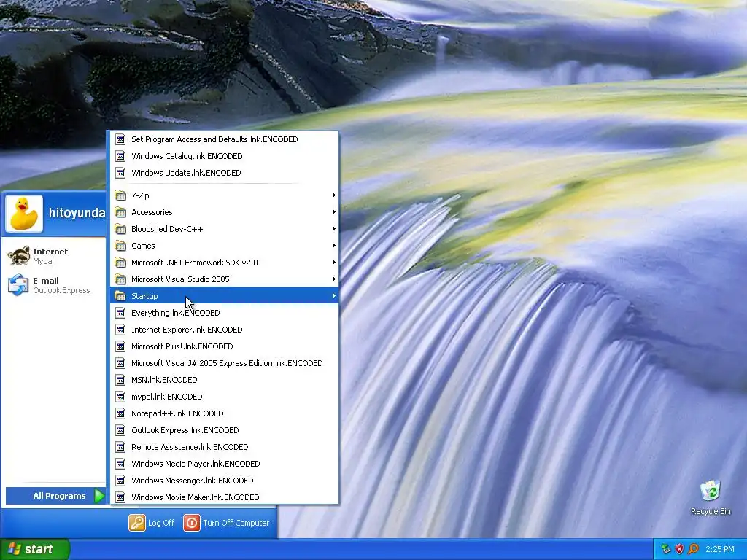This screenshot has width=747, height=560.
Task: Click the Log Off button
Action: (152, 523)
